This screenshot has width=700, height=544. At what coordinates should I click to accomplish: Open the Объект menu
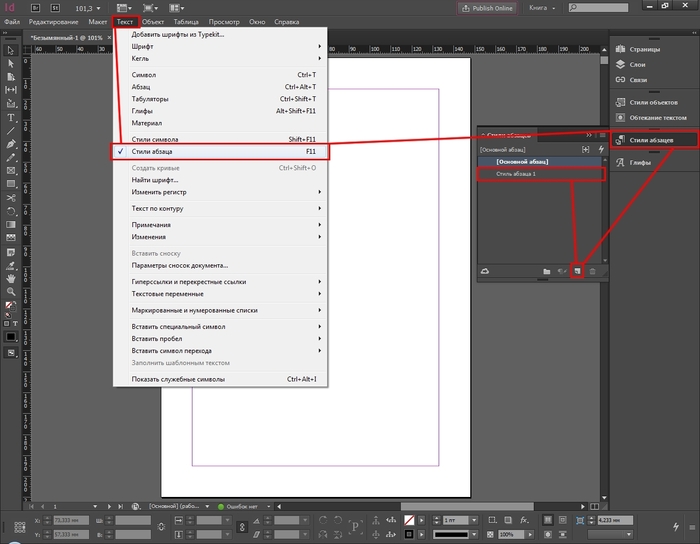153,21
